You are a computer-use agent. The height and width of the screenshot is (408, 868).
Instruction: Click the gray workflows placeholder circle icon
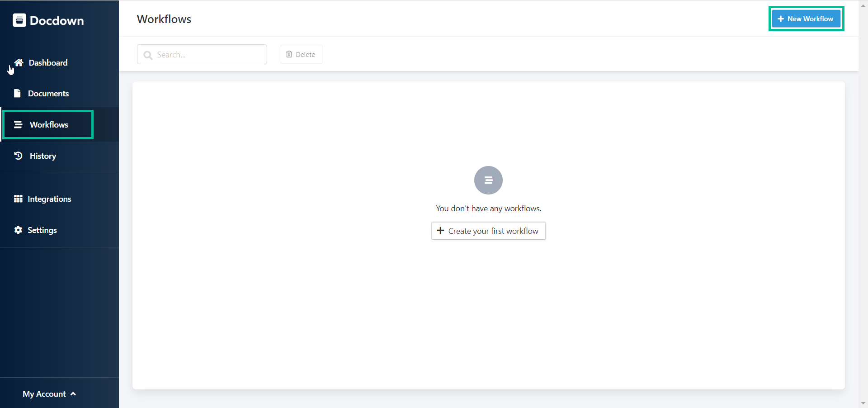click(x=488, y=180)
